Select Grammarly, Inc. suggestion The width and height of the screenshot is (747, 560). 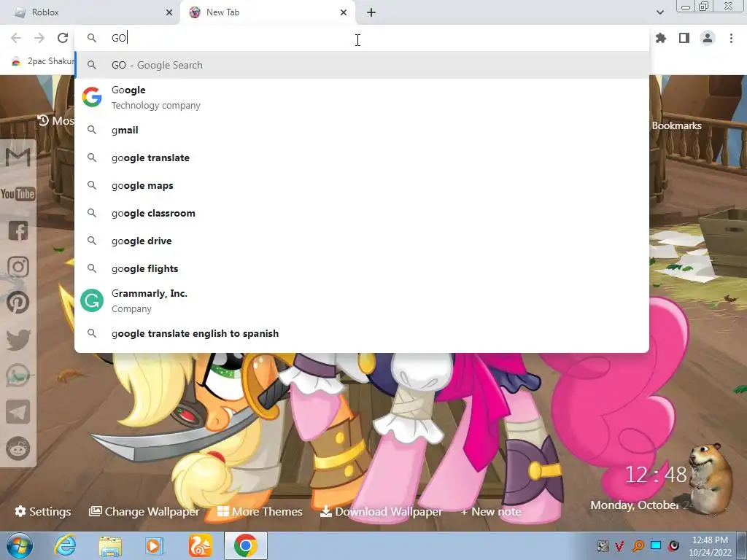tap(362, 300)
